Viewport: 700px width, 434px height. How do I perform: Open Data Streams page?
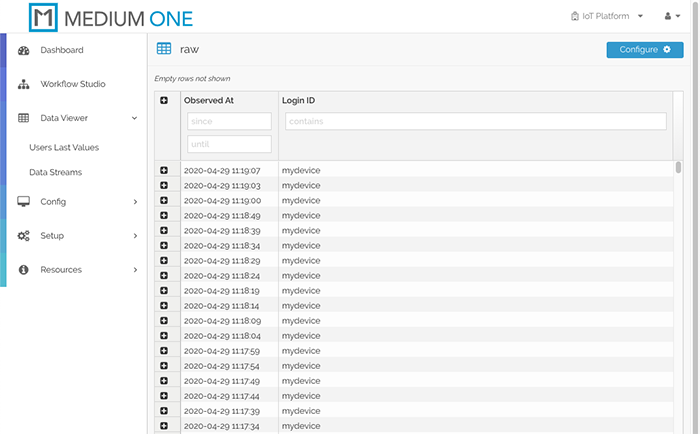(x=56, y=172)
